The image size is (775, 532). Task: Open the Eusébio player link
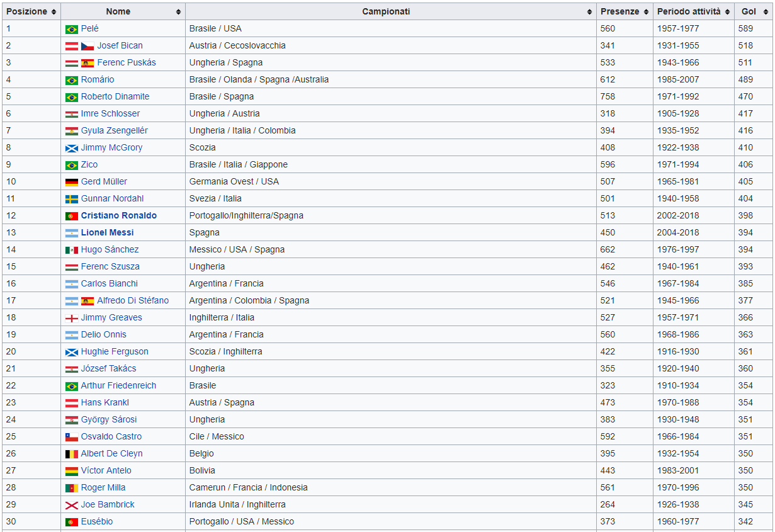coord(97,521)
